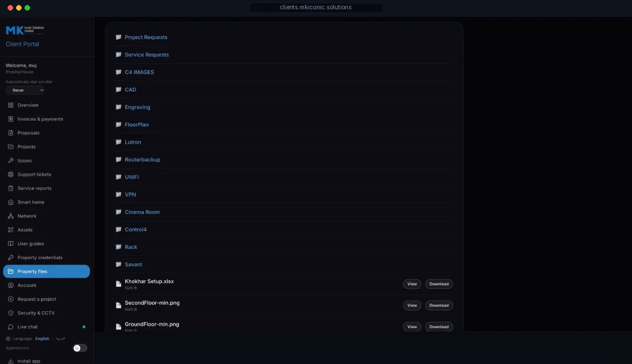Click the Security & CCTV shield icon

pyautogui.click(x=11, y=313)
